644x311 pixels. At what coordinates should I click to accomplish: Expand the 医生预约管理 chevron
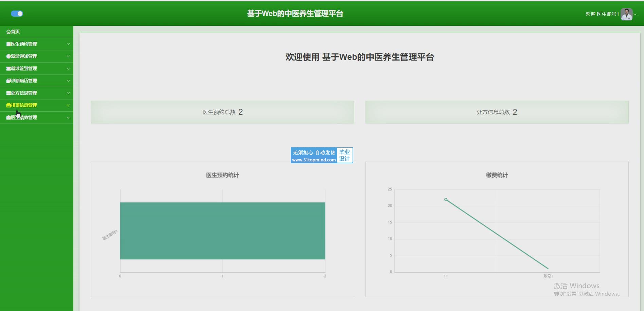pos(68,44)
